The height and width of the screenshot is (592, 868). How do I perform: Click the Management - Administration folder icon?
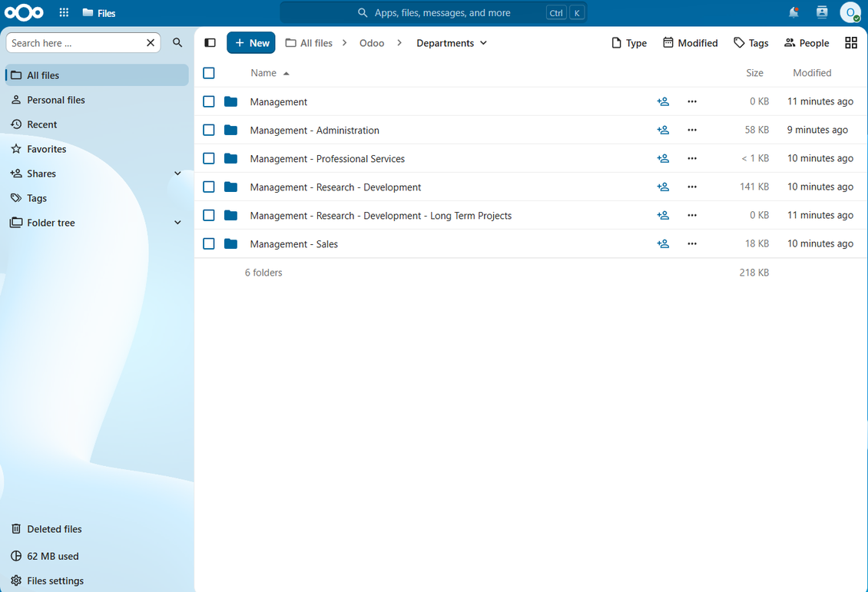pyautogui.click(x=231, y=130)
